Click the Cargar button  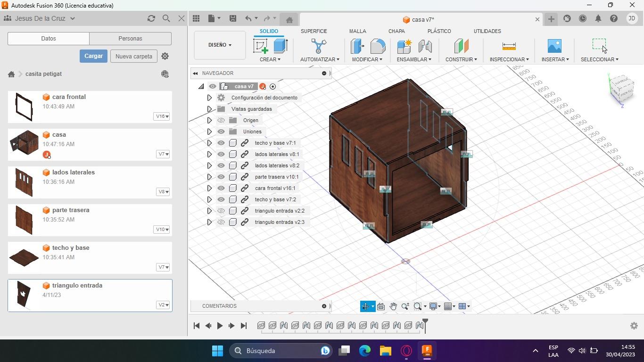[x=93, y=56]
